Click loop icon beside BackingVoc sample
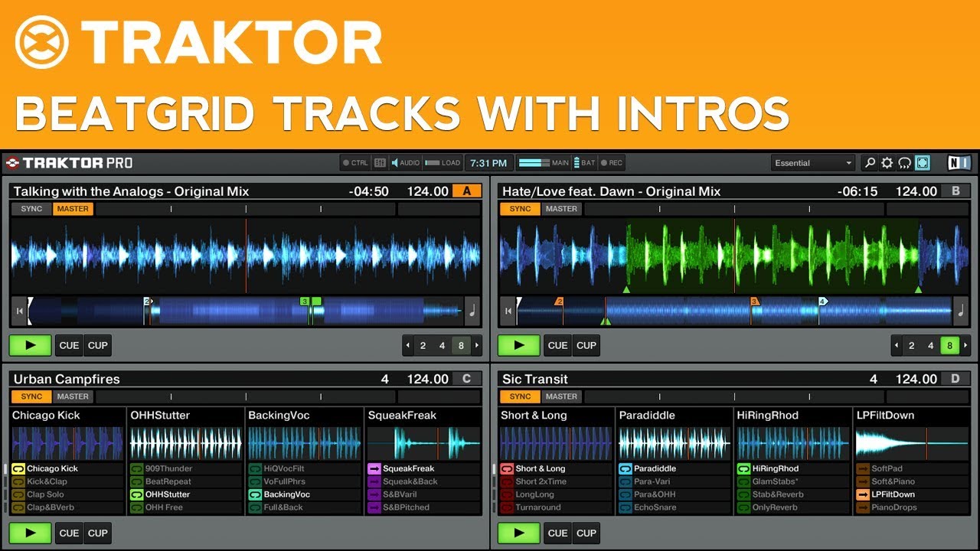The image size is (980, 551). pyautogui.click(x=256, y=494)
